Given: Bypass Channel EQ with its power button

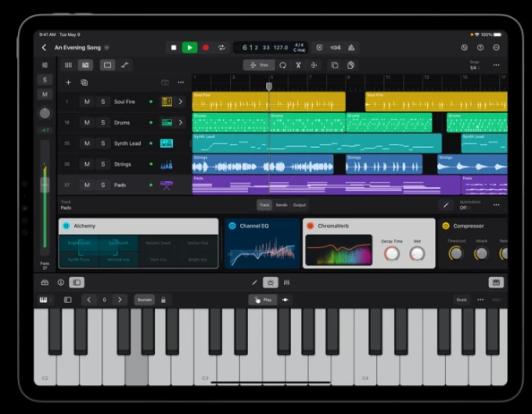Looking at the screenshot, I should click(x=232, y=226).
